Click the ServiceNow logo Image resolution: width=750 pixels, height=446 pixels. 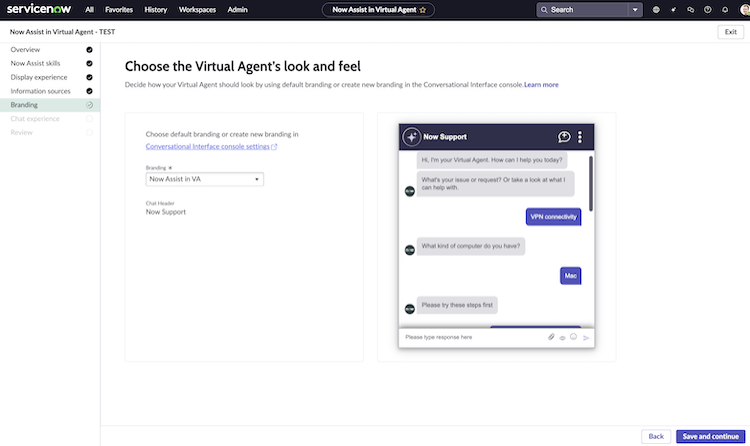(39, 9)
